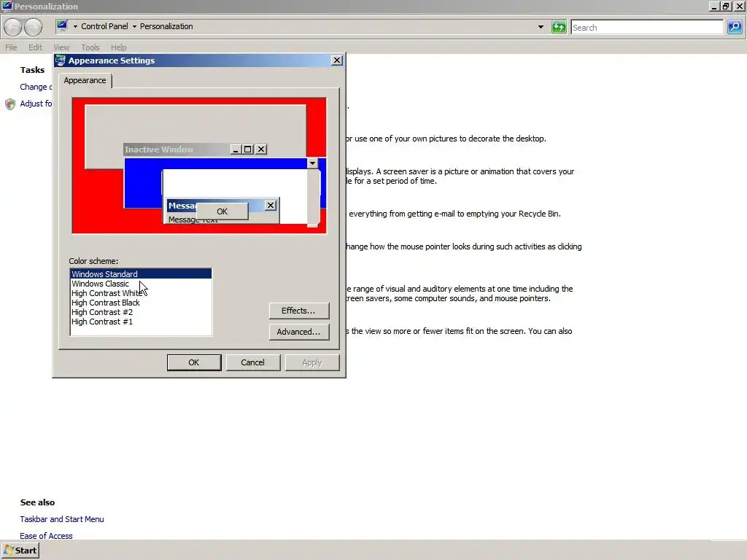Select High Contrast #1 color scheme
Screen dimensions: 747x560
[141, 322]
